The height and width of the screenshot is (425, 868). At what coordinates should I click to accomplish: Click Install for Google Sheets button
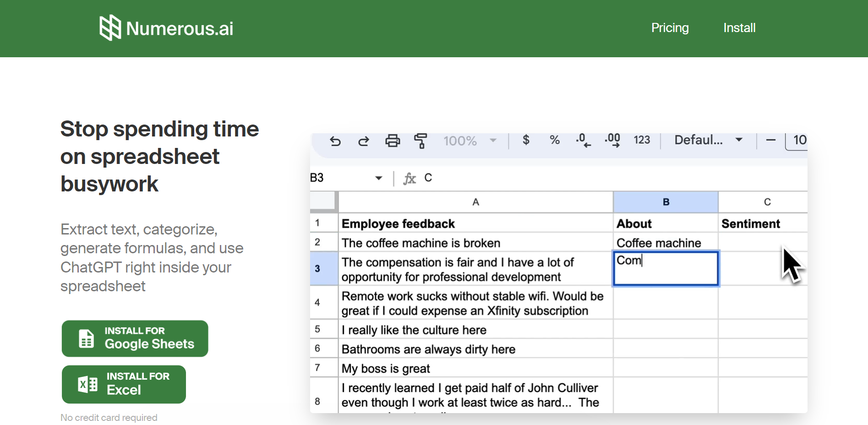[x=135, y=338]
